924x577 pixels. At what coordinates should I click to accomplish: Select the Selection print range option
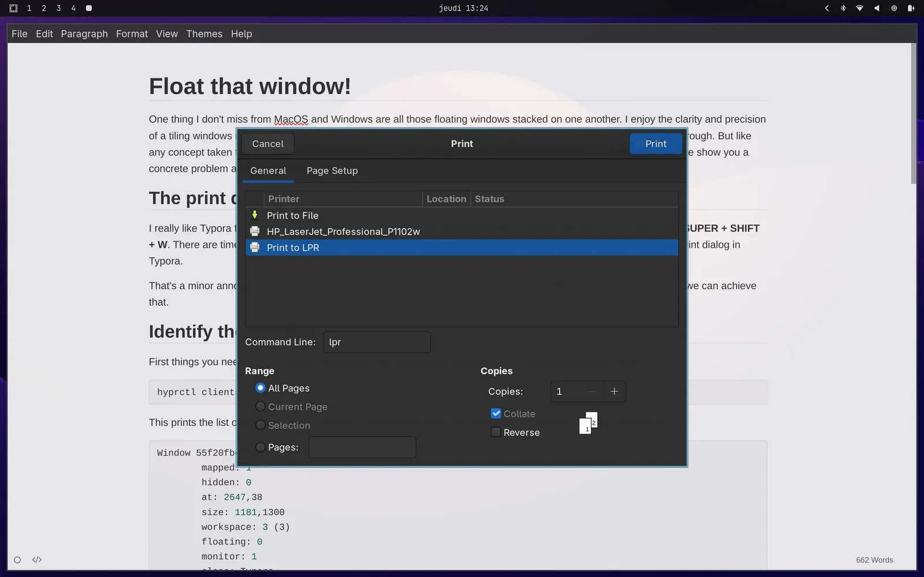coord(260,425)
